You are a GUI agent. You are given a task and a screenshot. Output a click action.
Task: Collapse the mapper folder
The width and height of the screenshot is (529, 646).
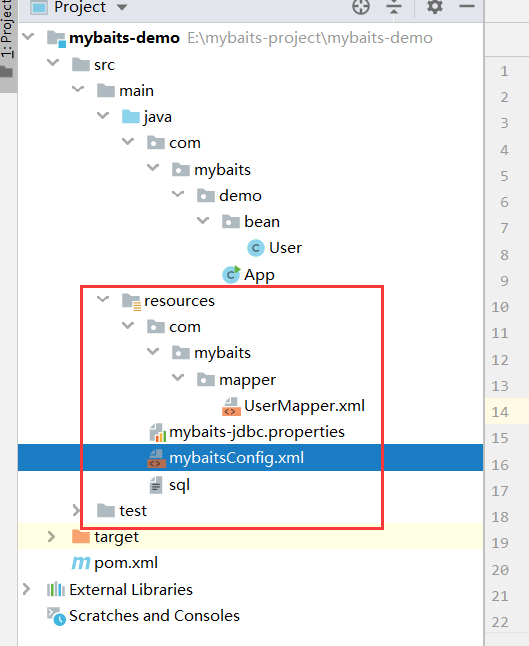[178, 377]
